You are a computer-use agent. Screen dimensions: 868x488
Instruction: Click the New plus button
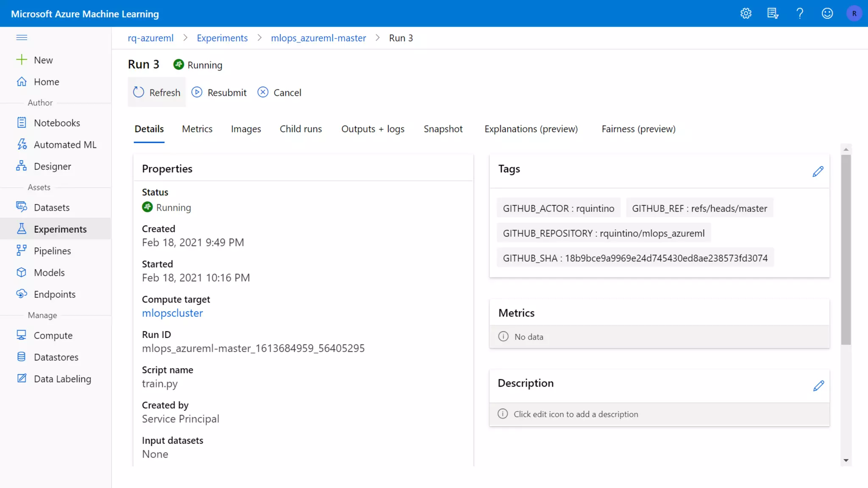coord(35,60)
